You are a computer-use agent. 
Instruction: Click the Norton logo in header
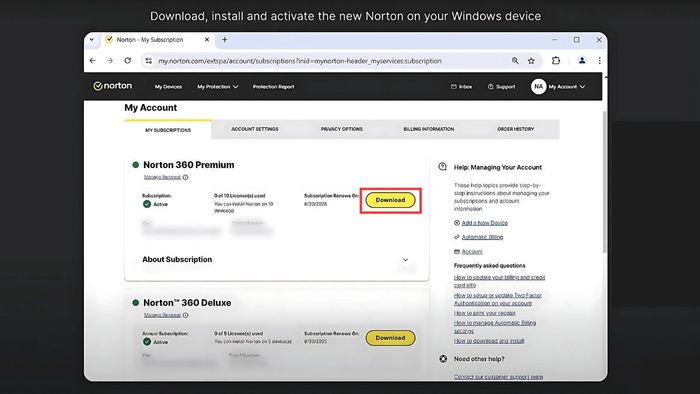click(112, 86)
